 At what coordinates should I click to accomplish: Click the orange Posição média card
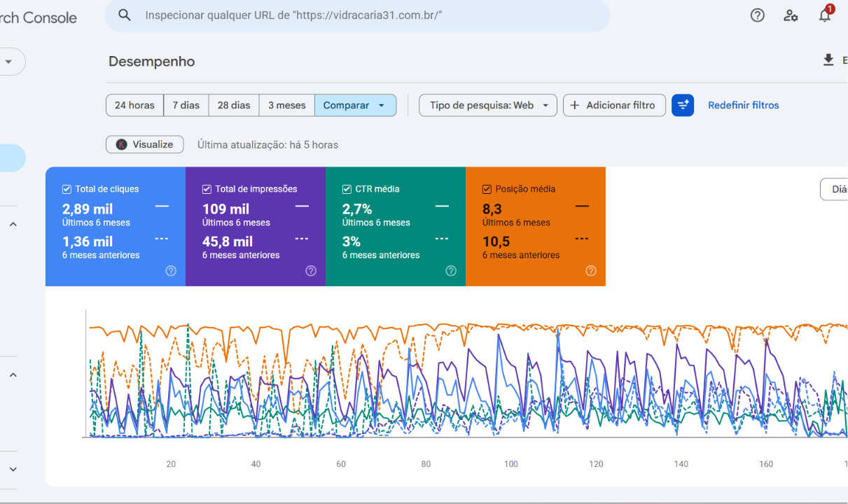536,226
